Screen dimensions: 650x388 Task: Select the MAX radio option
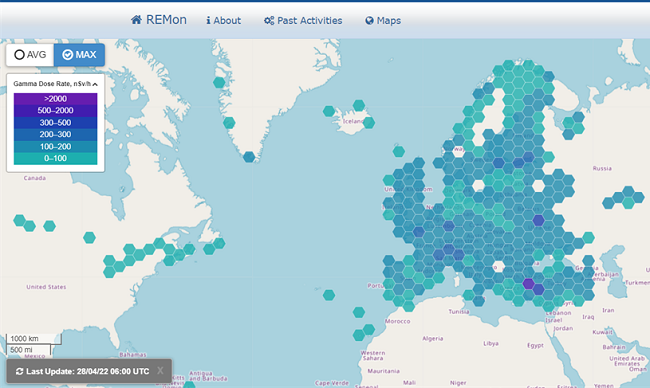point(79,55)
